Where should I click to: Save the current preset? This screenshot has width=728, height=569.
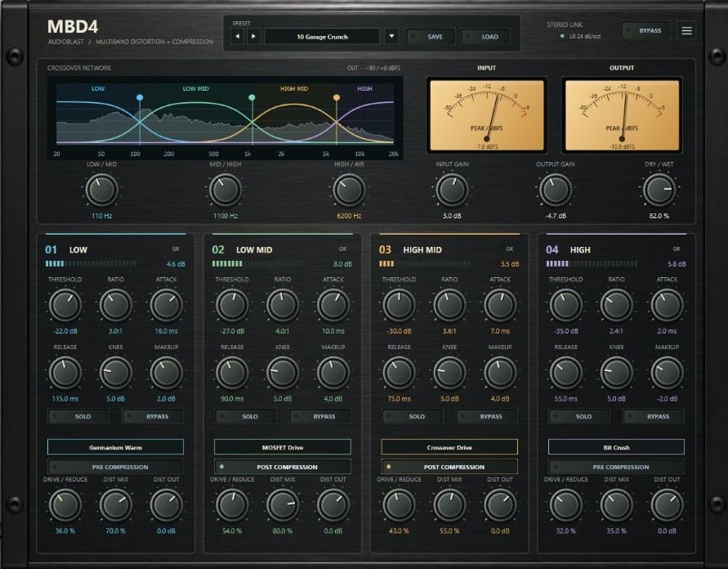tap(431, 37)
